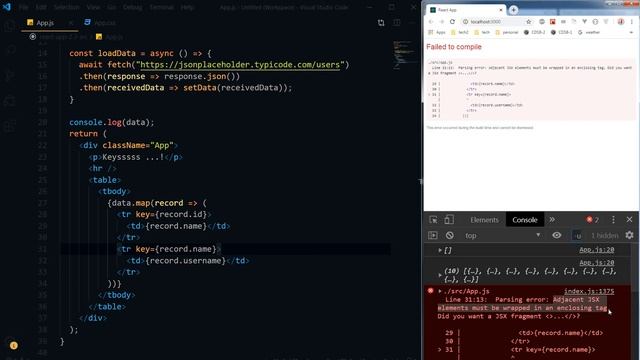Screen dimensions: 640x360
Task: Open VS Code source control compare changes icon
Action: [381, 23]
